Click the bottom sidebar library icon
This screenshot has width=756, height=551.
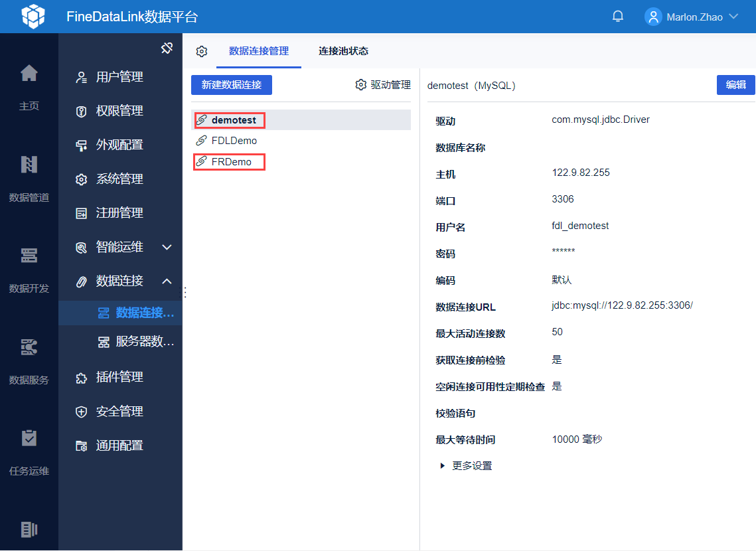click(x=29, y=529)
